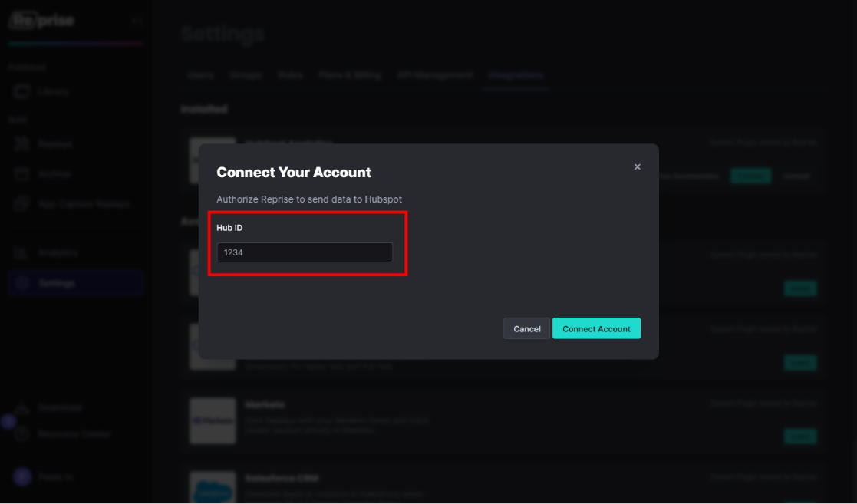Select the Settings sidebar item

tap(75, 283)
